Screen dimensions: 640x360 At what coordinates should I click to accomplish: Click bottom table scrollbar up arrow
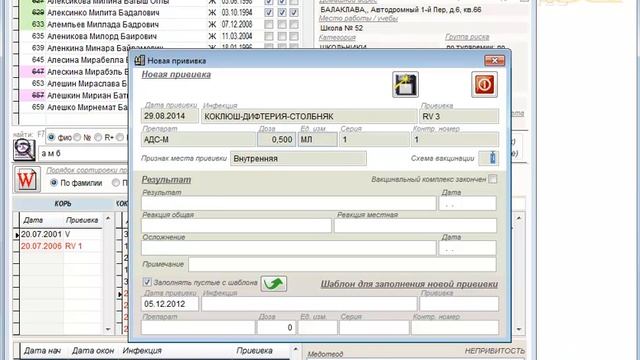[x=296, y=350]
